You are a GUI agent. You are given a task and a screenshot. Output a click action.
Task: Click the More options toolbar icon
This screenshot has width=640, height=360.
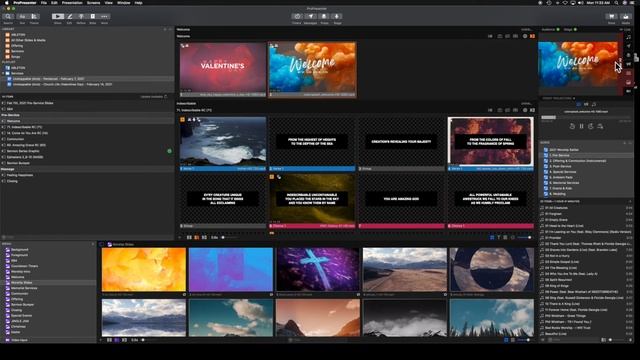tap(104, 16)
